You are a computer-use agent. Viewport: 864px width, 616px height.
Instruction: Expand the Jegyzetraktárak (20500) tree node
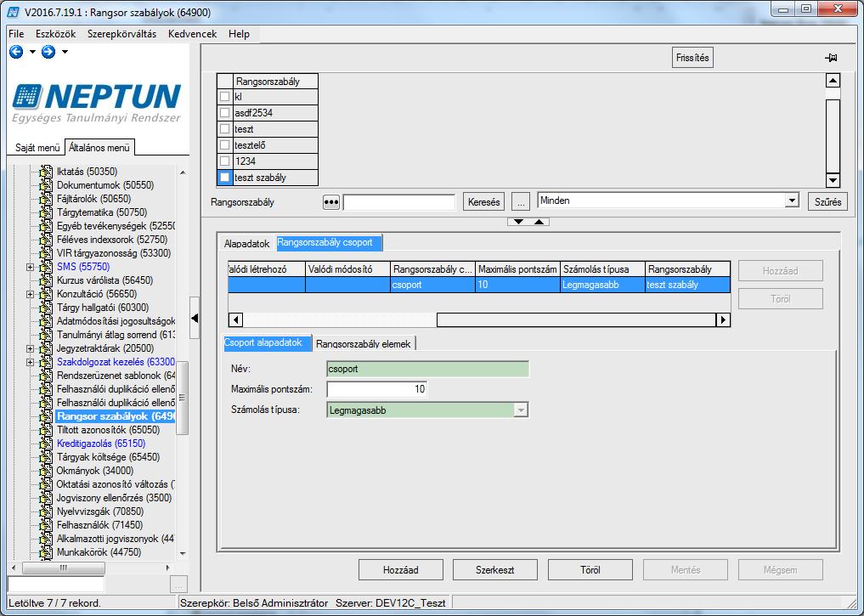31,348
